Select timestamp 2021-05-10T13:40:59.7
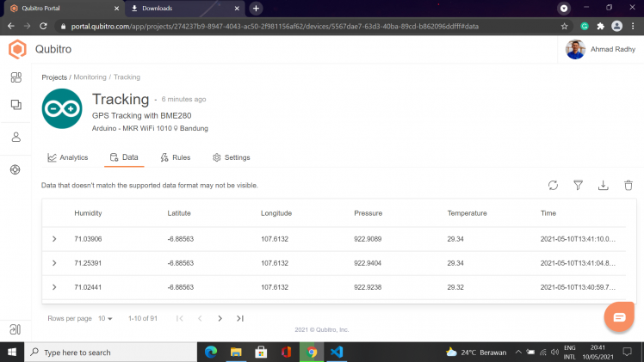Image resolution: width=644 pixels, height=362 pixels. tap(578, 287)
